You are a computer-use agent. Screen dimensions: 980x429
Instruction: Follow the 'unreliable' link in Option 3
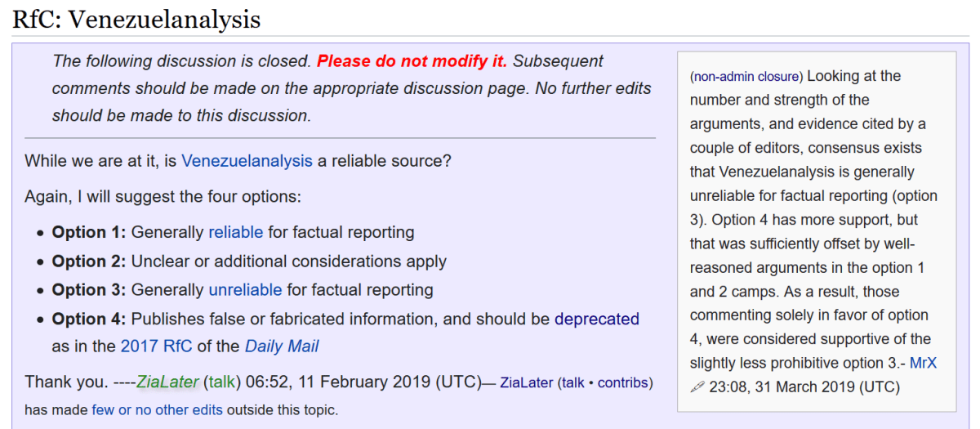(245, 290)
